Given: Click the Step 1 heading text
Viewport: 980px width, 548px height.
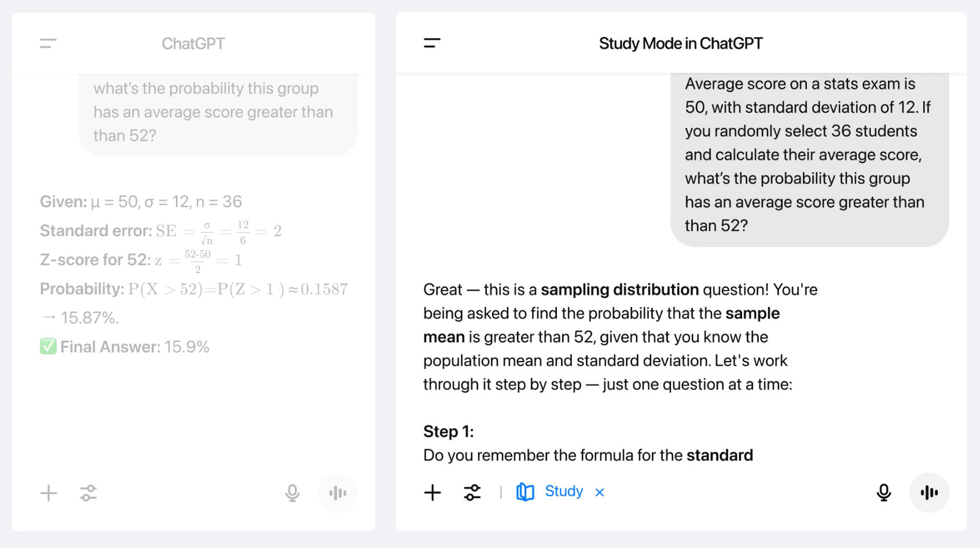Looking at the screenshot, I should (449, 432).
